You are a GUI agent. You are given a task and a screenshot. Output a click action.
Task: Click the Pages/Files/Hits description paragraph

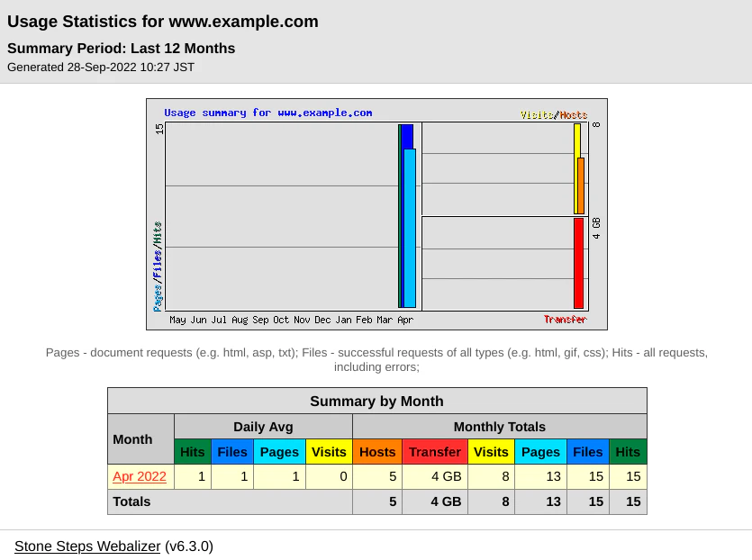[x=376, y=359]
